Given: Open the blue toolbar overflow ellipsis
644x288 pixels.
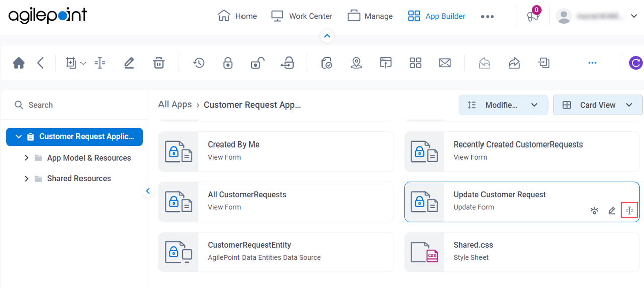Looking at the screenshot, I should click(592, 63).
